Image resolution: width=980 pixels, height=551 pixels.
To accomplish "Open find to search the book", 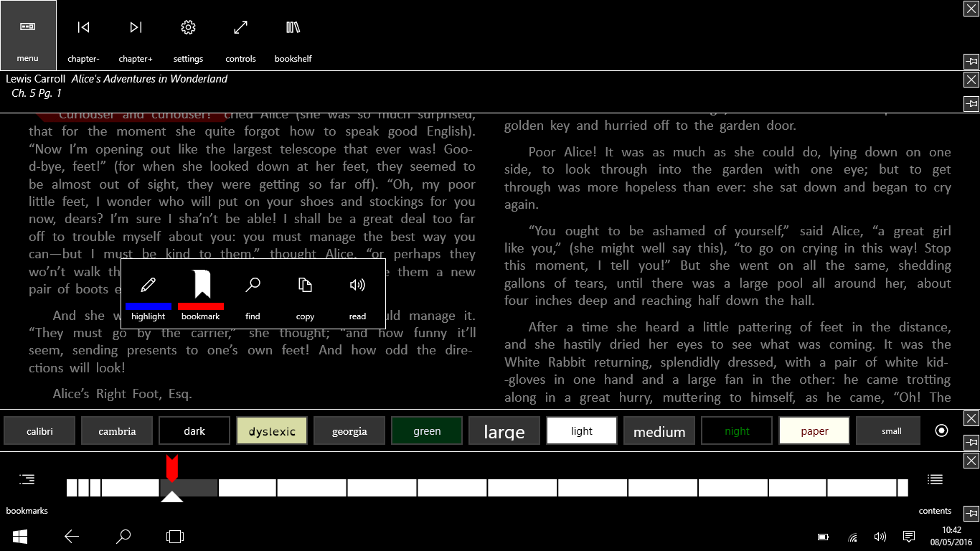I will pyautogui.click(x=253, y=294).
